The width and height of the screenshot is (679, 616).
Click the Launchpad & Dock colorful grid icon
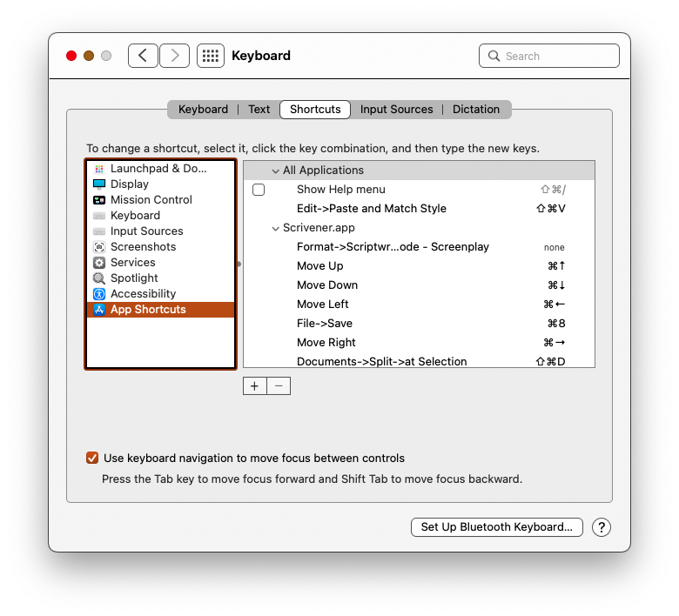[99, 169]
